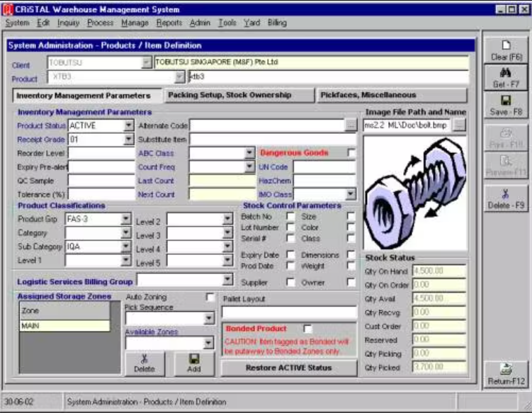Toggle the Dangerous Goods checkbox
The width and height of the screenshot is (532, 413).
pyautogui.click(x=351, y=153)
